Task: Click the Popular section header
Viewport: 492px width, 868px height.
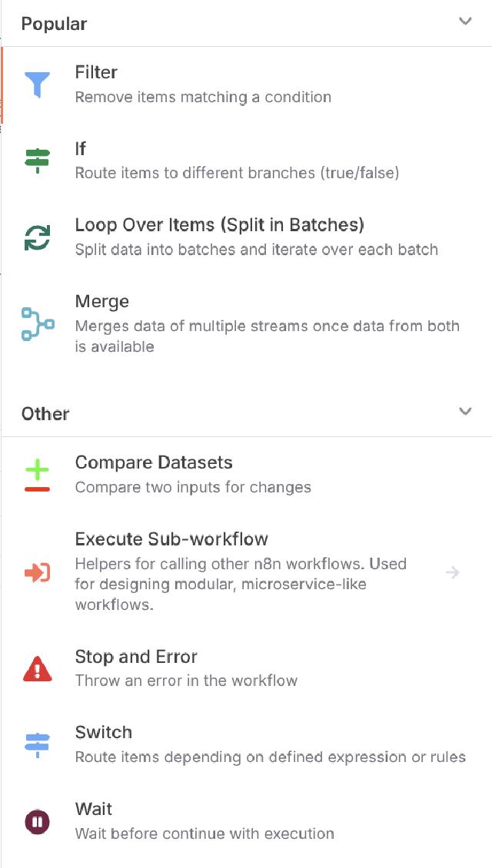Action: [x=52, y=23]
